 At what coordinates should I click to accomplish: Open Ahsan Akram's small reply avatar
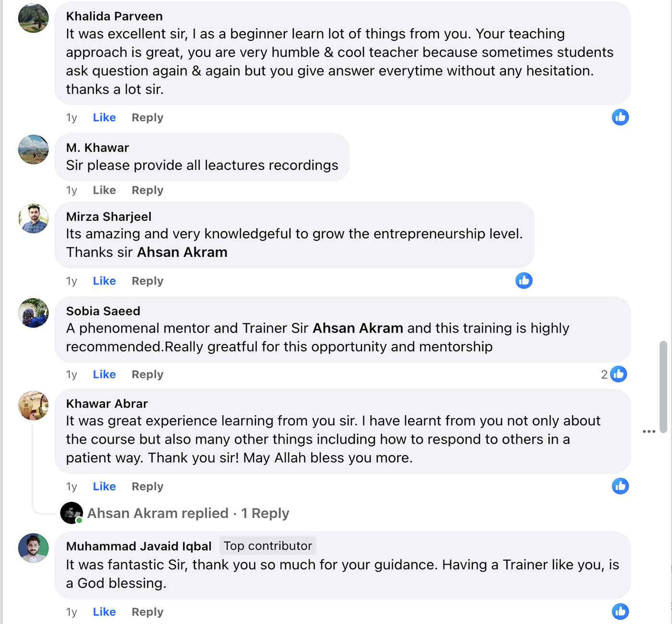(x=72, y=513)
